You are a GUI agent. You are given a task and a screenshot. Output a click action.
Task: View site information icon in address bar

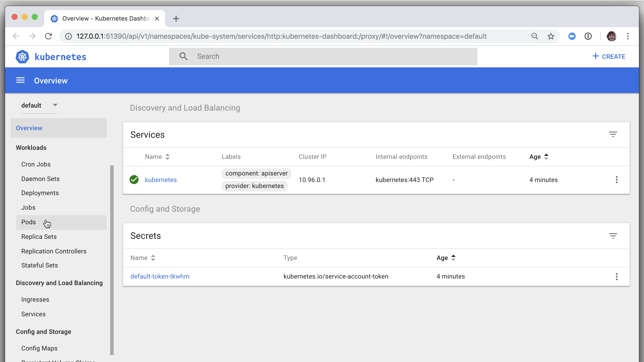pos(68,36)
